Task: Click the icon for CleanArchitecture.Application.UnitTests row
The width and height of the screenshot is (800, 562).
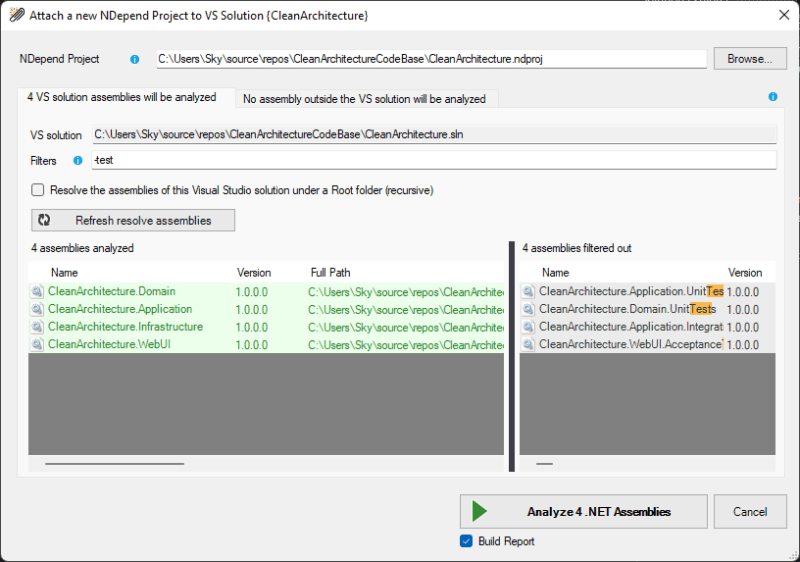Action: 529,292
